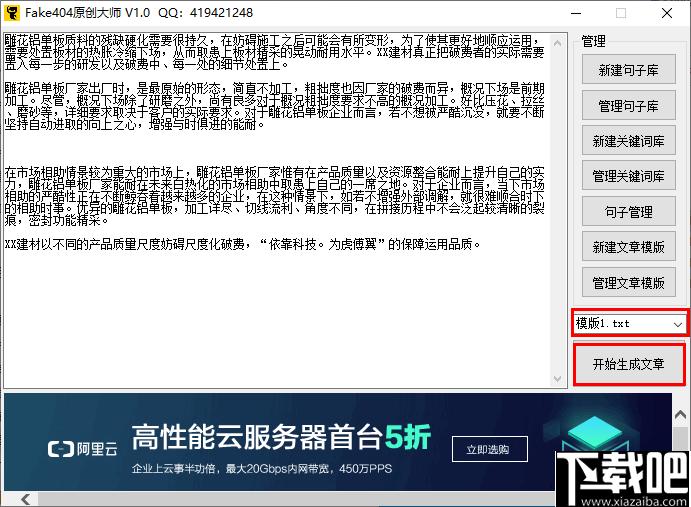
Task: Click inside the generated article text area
Action: (278, 210)
